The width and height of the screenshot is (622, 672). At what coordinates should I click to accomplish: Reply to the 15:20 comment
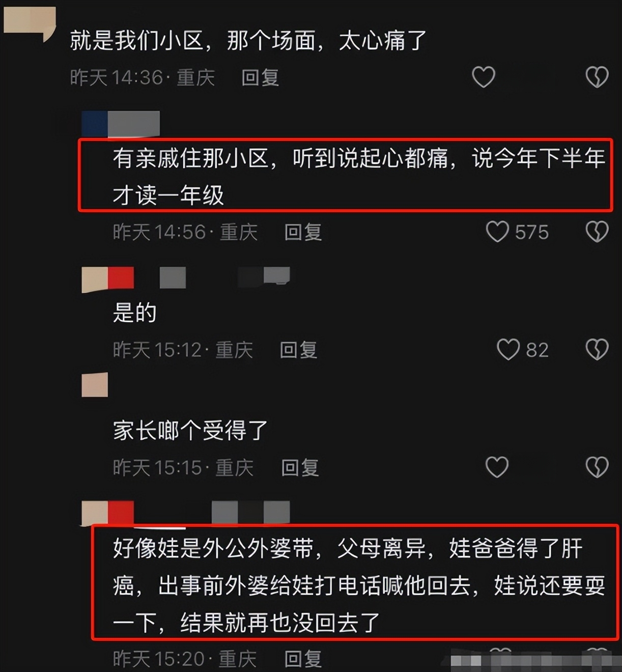click(303, 659)
